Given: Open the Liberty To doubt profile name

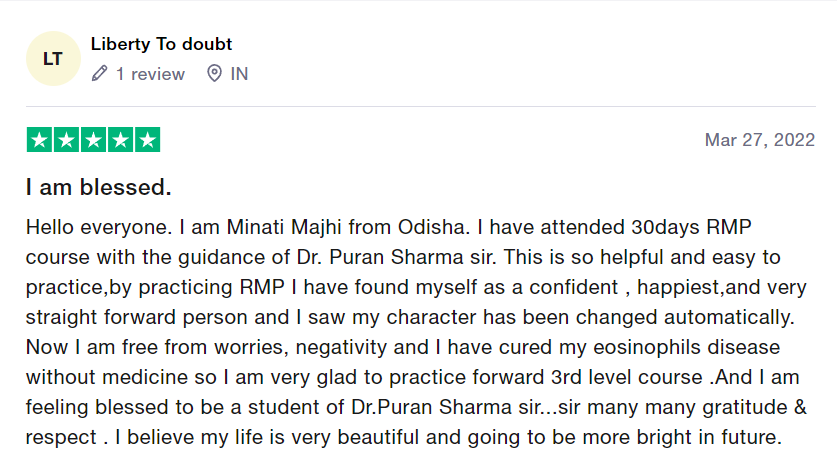Looking at the screenshot, I should click(x=161, y=44).
